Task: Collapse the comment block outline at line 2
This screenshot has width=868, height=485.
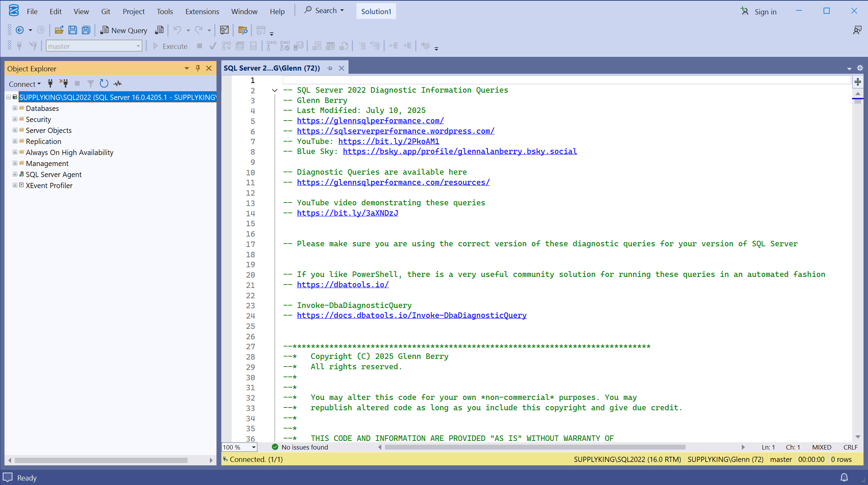Action: point(274,91)
